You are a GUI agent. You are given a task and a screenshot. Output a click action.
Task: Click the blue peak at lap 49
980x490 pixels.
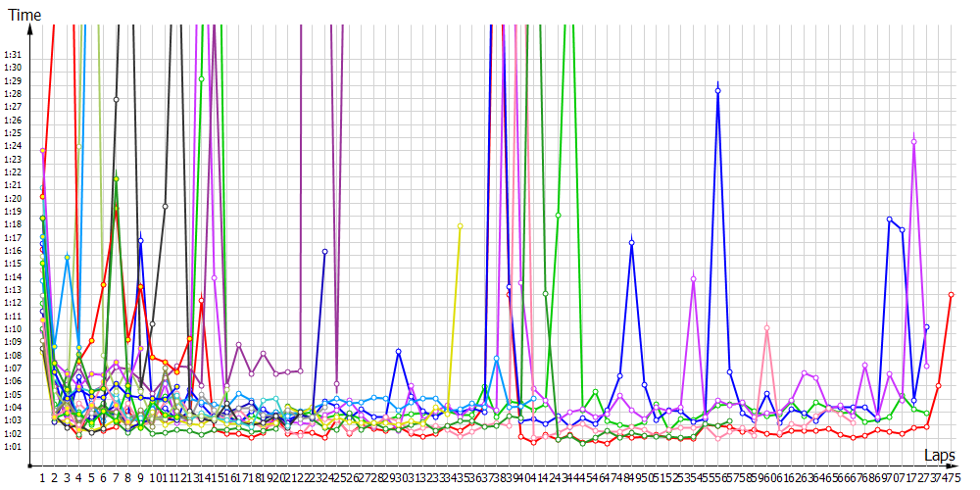click(x=632, y=242)
